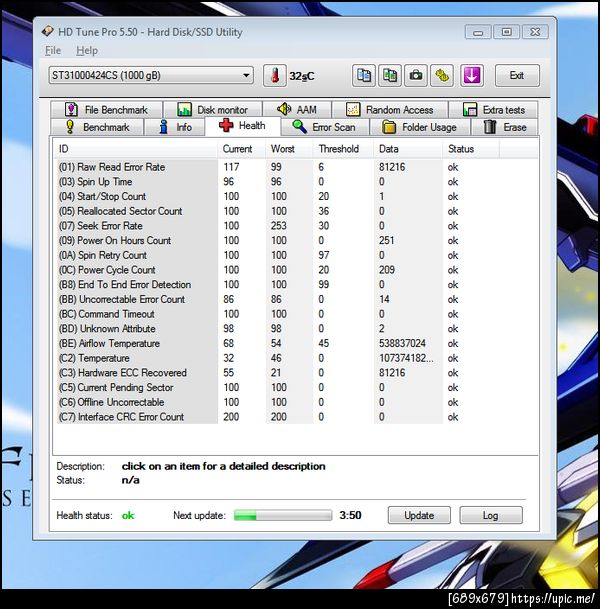This screenshot has height=609, width=600.
Task: Click the HD Tune Pro title bar icon
Action: coord(47,31)
